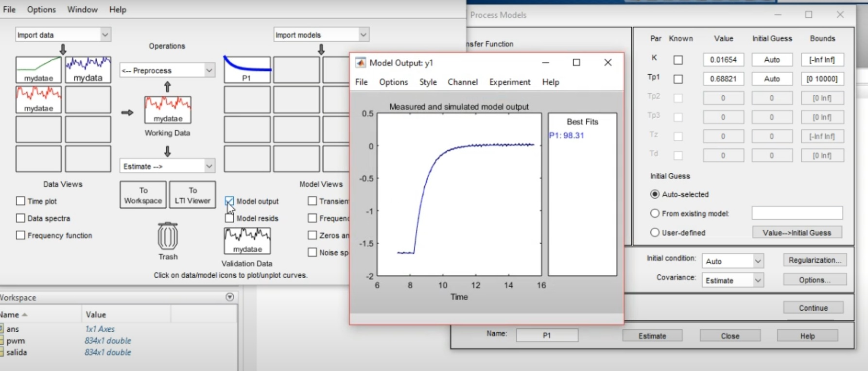Click the red mydatae dataset thumbnail
Viewport: 868px width, 371px height.
point(38,100)
